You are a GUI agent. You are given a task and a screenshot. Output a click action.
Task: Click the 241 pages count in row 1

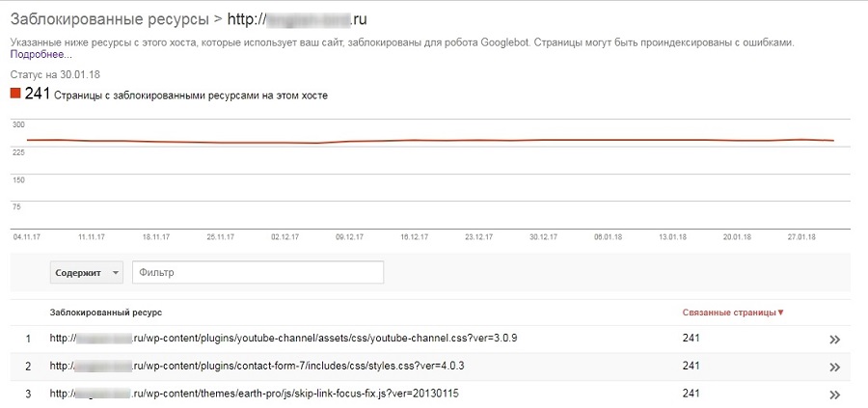691,339
